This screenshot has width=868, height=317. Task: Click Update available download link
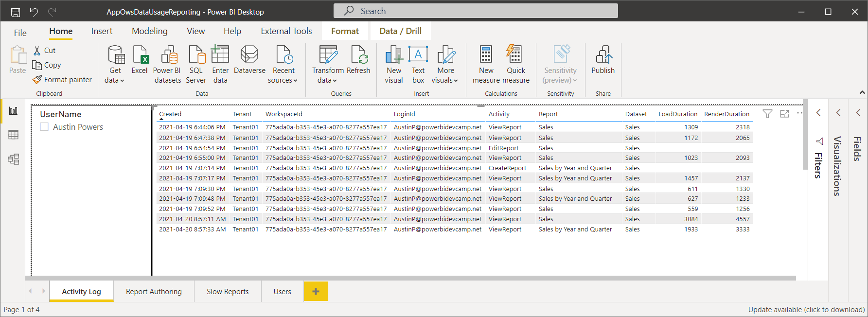pyautogui.click(x=806, y=310)
